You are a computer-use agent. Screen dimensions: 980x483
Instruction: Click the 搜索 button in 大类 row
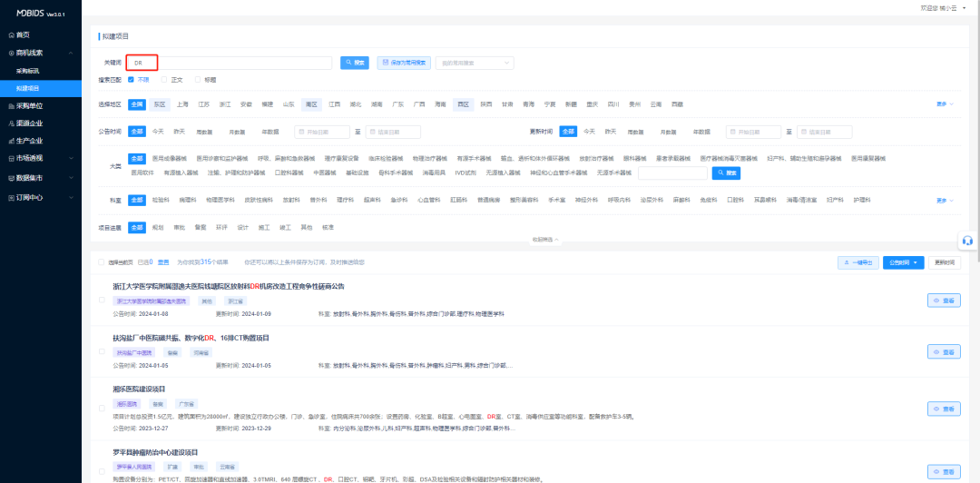click(726, 172)
